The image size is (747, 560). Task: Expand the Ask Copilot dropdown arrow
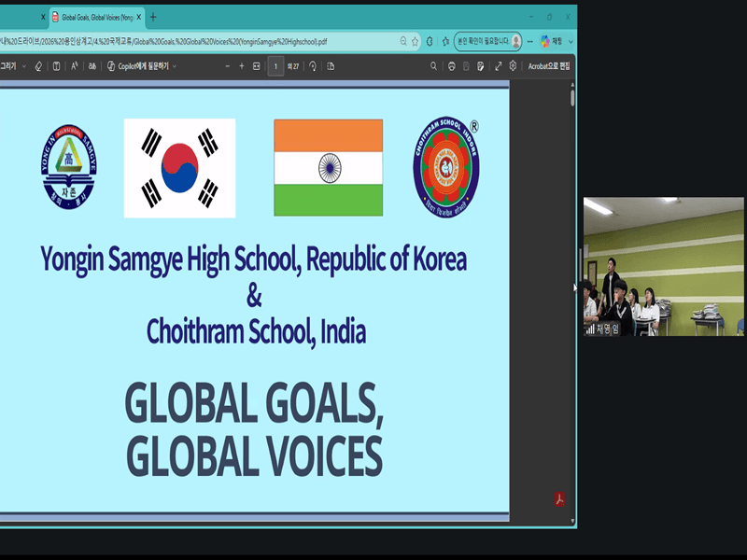coord(175,66)
